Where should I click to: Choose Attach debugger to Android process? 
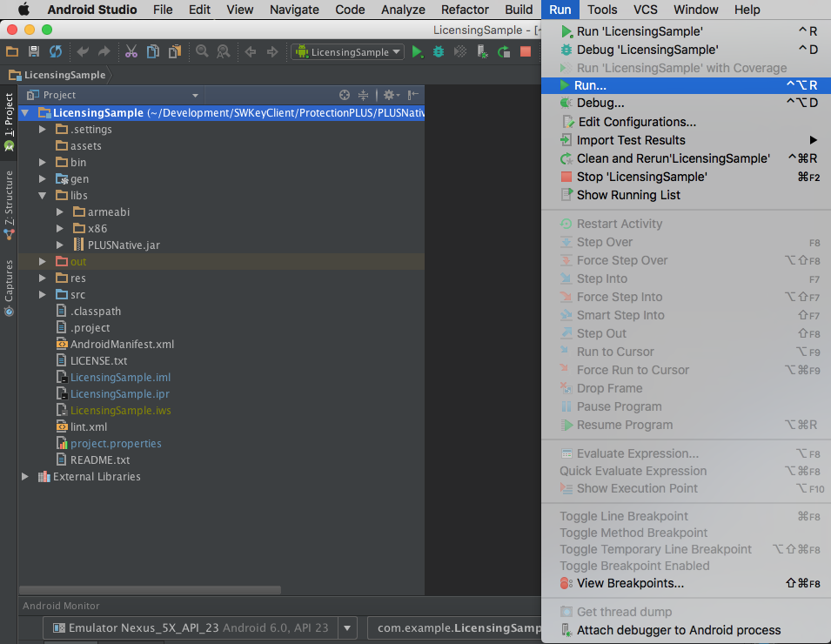[686, 630]
